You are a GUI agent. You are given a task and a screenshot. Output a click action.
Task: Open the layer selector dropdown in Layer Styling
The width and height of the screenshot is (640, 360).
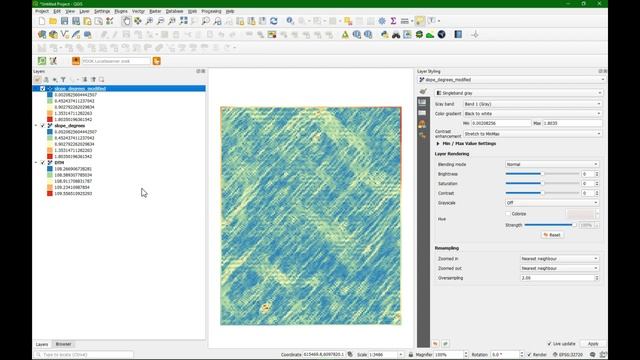[x=511, y=80]
